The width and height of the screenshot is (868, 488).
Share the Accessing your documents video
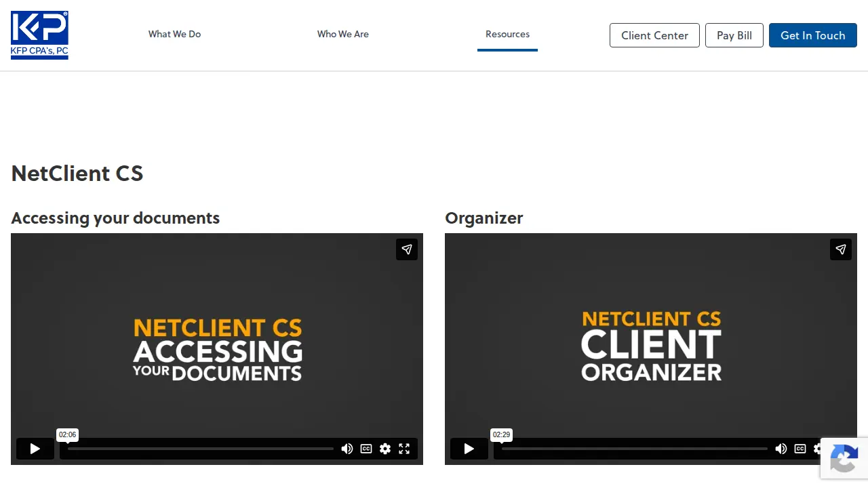pos(407,249)
